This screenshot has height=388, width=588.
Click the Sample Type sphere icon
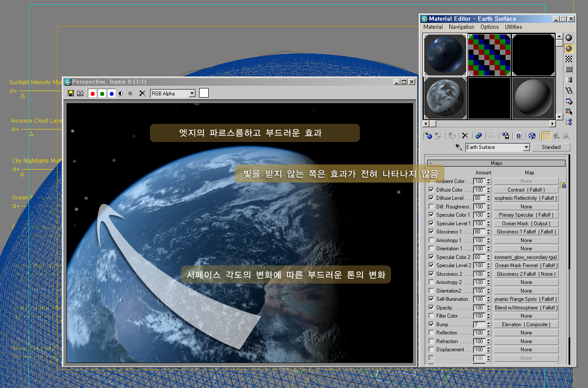(x=569, y=38)
